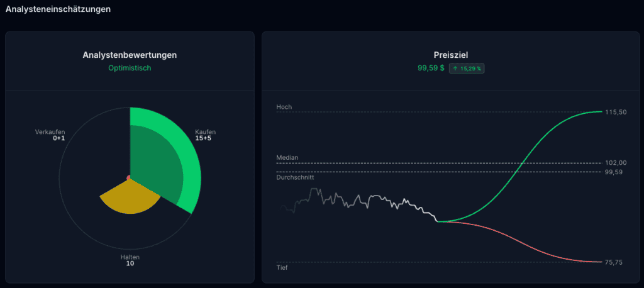The image size is (644, 288).
Task: Click the green 15,29 % upside badge
Action: point(467,69)
